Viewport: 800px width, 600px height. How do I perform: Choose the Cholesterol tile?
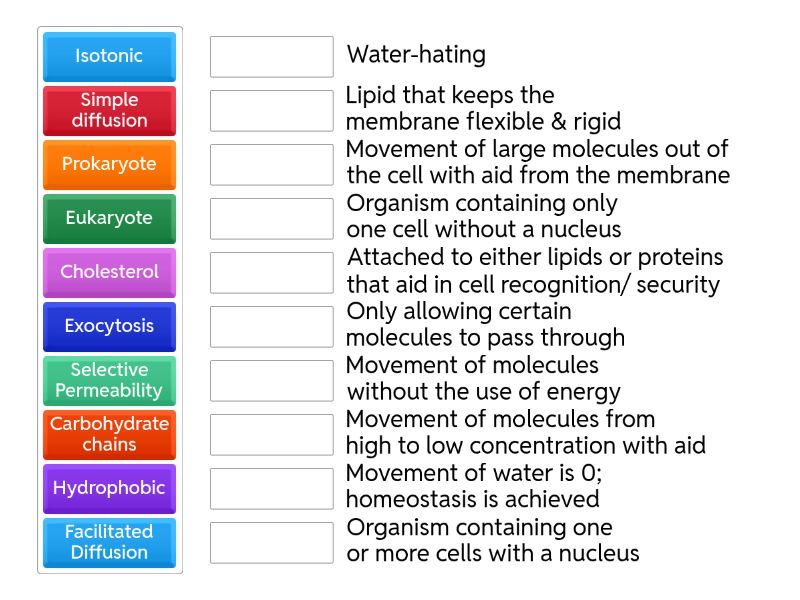click(109, 272)
